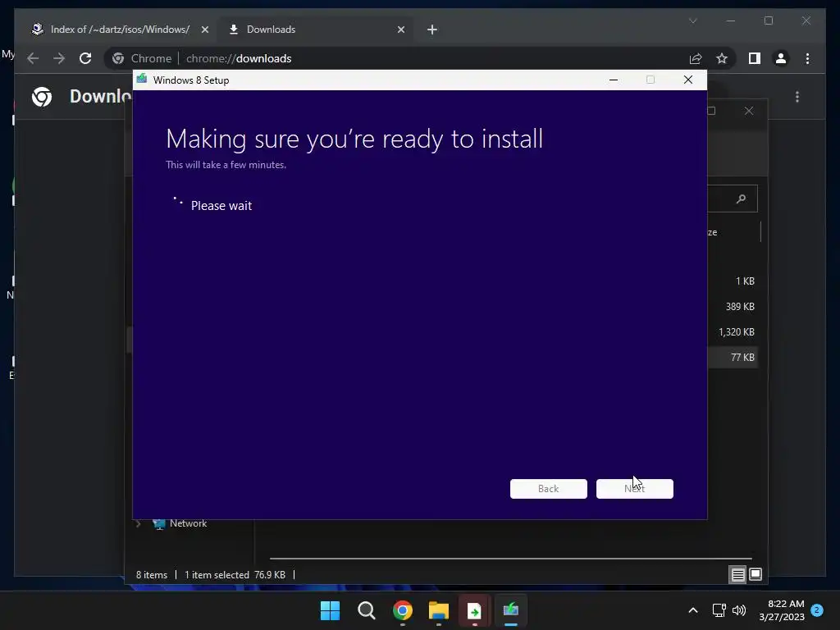This screenshot has width=840, height=630.
Task: Open Chrome from the taskbar
Action: 402,610
